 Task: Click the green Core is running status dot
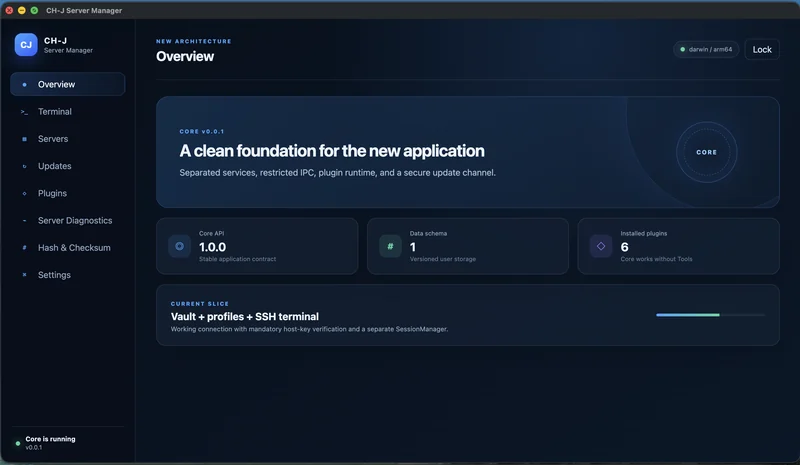point(18,443)
